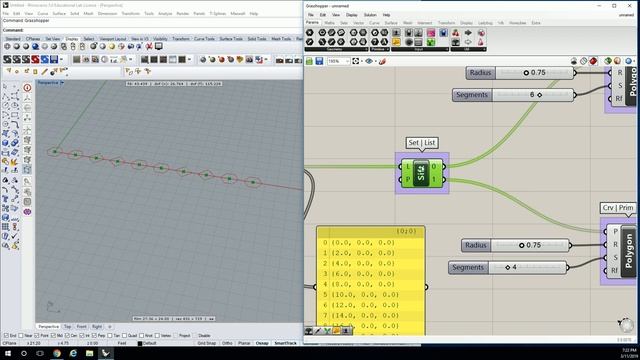Select the red sketch pen icon in Grasshopper
Screen dimensions: 640x360
pos(382,61)
